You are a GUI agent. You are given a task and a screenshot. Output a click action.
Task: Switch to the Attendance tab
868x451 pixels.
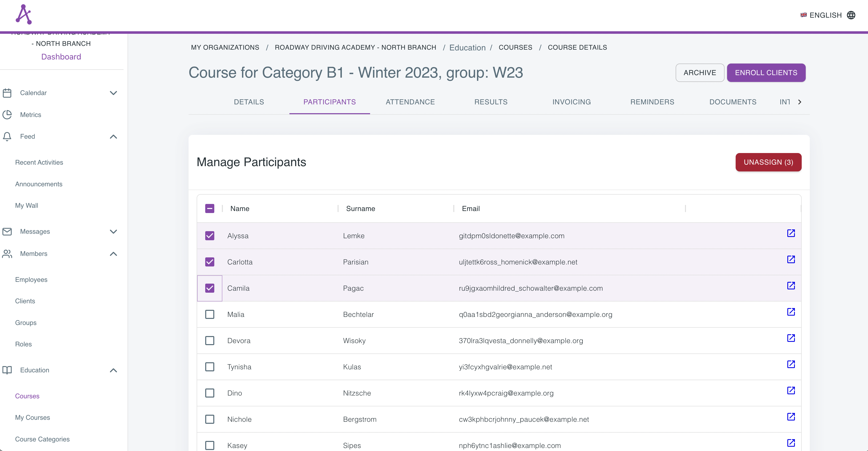[x=410, y=102]
